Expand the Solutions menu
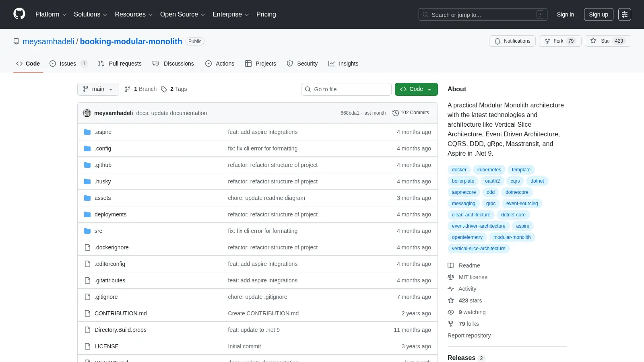644x362 pixels. click(x=91, y=14)
